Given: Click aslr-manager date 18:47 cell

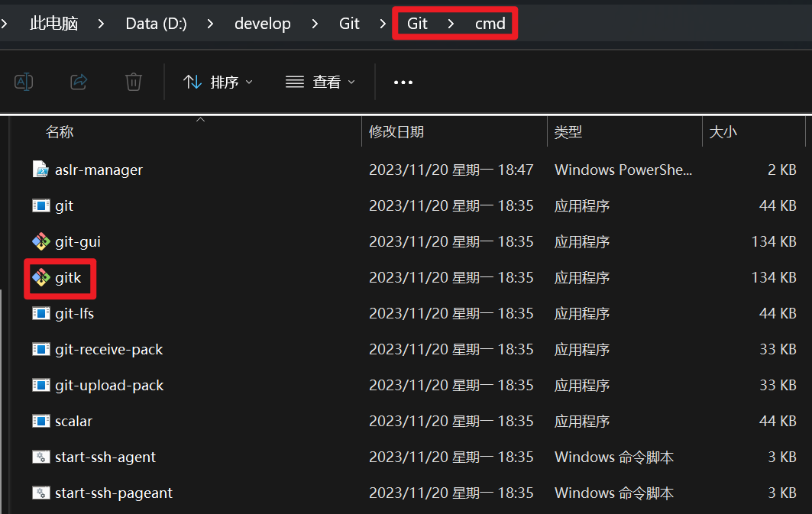Looking at the screenshot, I should [451, 170].
